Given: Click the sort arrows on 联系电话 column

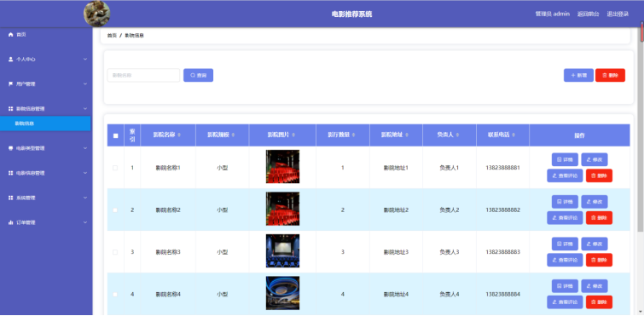Looking at the screenshot, I should 513,135.
